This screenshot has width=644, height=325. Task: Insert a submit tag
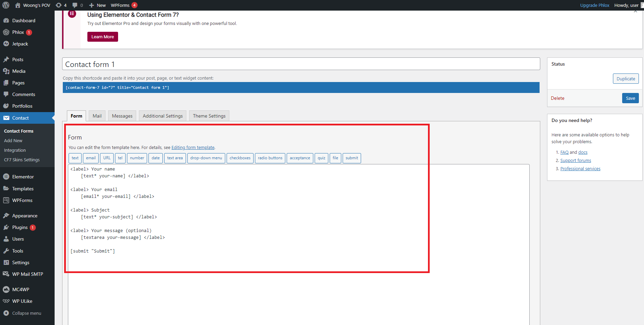(x=352, y=158)
